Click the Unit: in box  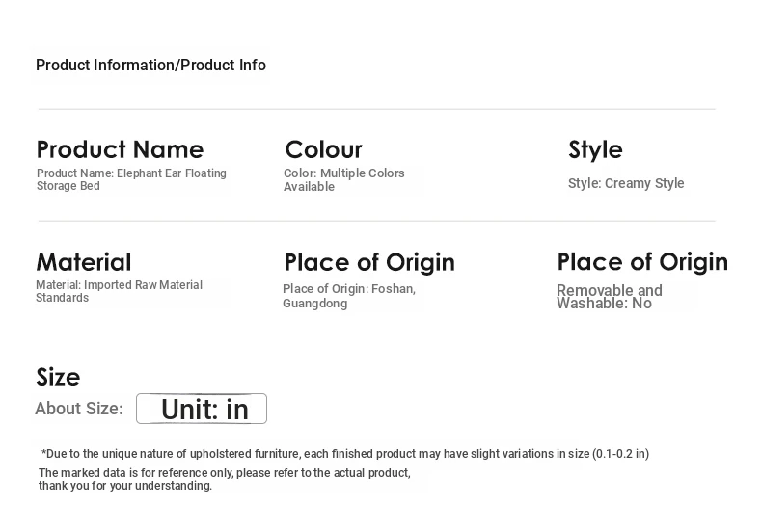[x=202, y=409]
